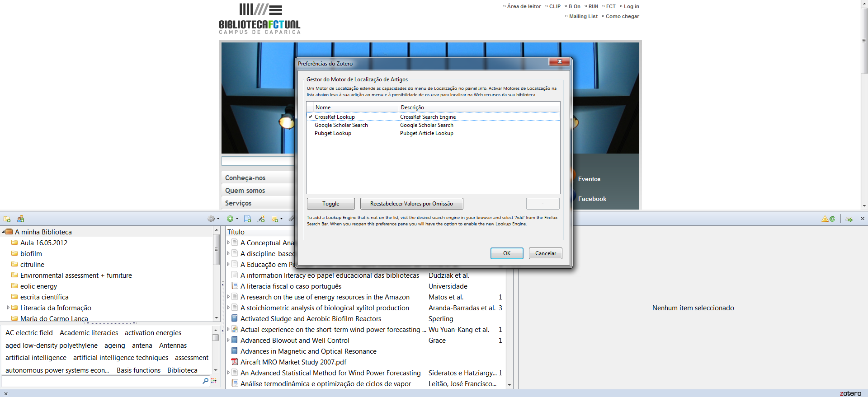Click Cancelar in the Zotero preferences

click(x=546, y=253)
